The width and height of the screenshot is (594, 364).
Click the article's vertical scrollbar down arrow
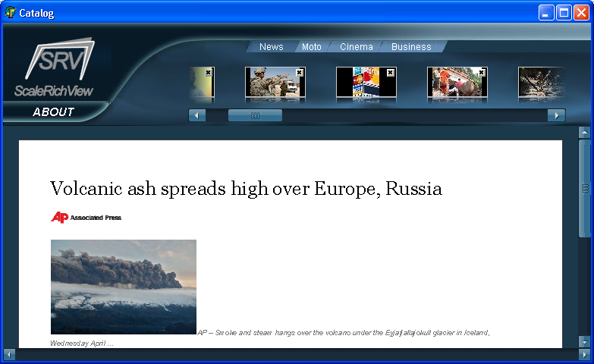click(x=584, y=342)
